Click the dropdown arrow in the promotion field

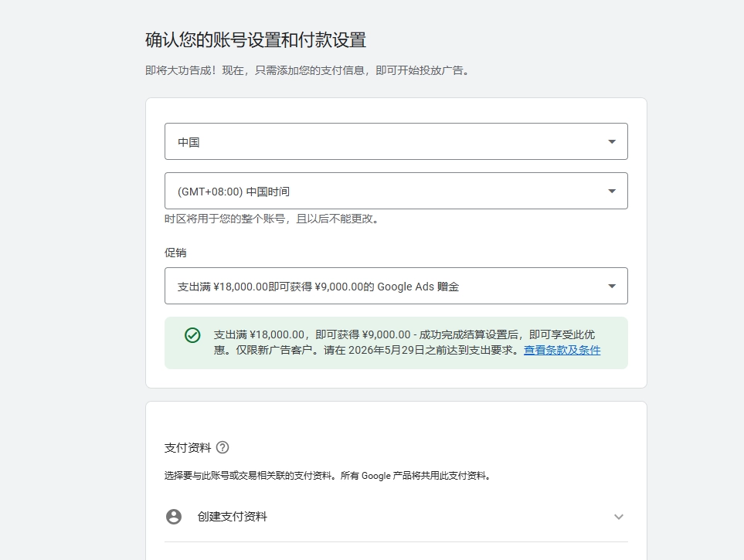pos(612,286)
